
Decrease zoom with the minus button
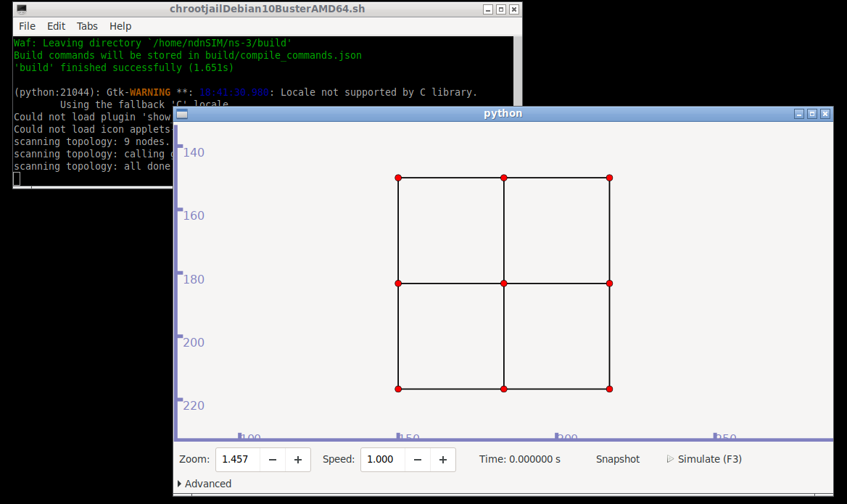(273, 460)
